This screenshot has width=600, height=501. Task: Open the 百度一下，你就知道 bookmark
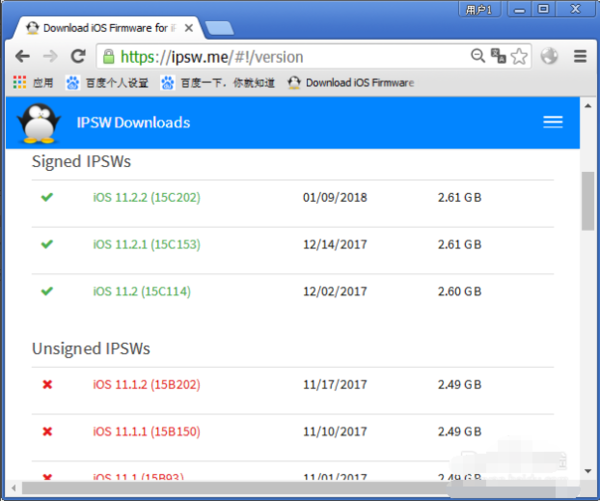(x=217, y=83)
